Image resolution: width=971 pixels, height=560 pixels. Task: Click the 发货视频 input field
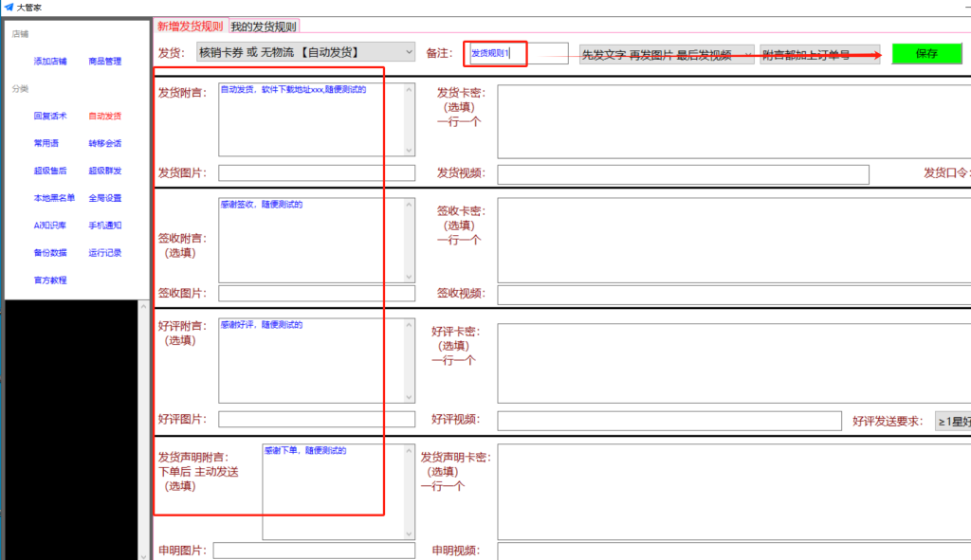click(683, 174)
